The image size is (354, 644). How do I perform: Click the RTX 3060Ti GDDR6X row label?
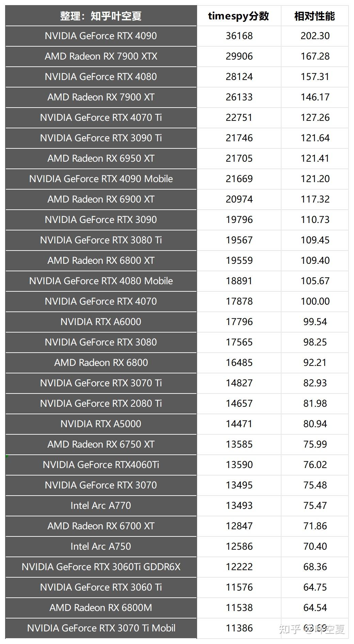point(101,567)
